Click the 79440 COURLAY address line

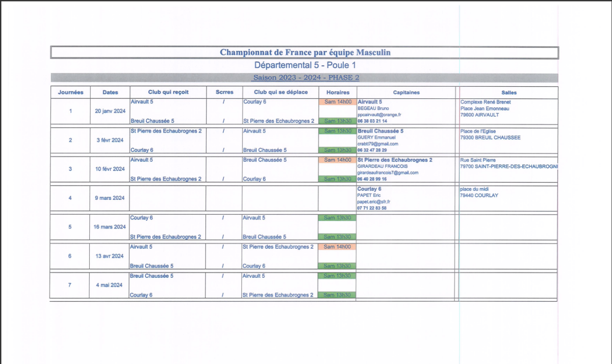coord(479,195)
